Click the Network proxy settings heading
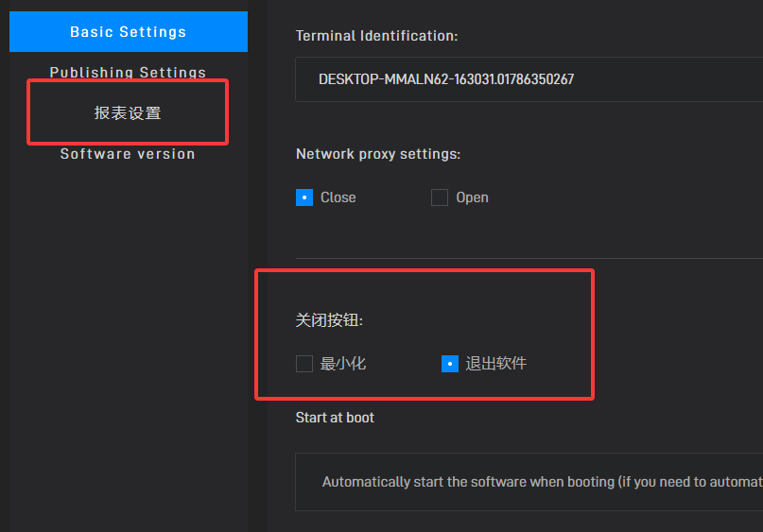Image resolution: width=763 pixels, height=532 pixels. pos(378,154)
